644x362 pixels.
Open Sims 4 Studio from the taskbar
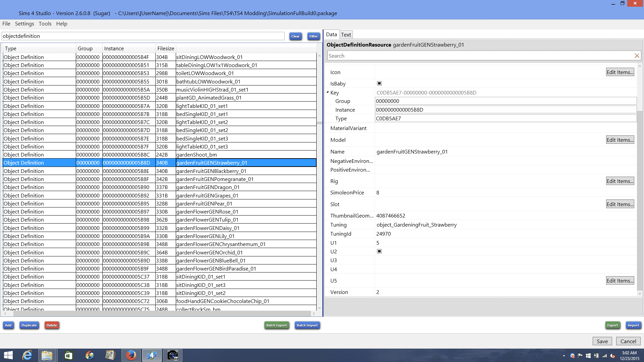point(152,355)
